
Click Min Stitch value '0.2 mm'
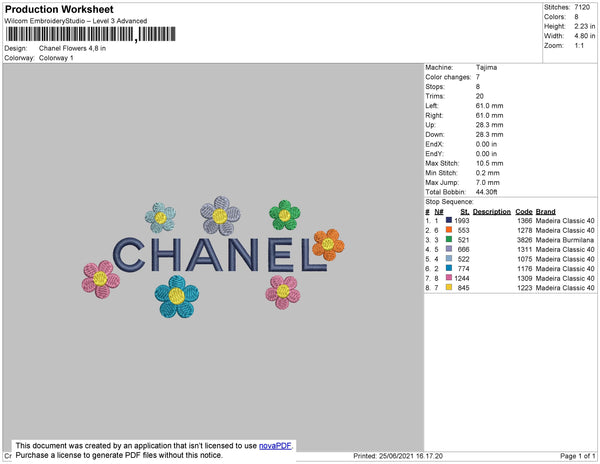[x=488, y=173]
